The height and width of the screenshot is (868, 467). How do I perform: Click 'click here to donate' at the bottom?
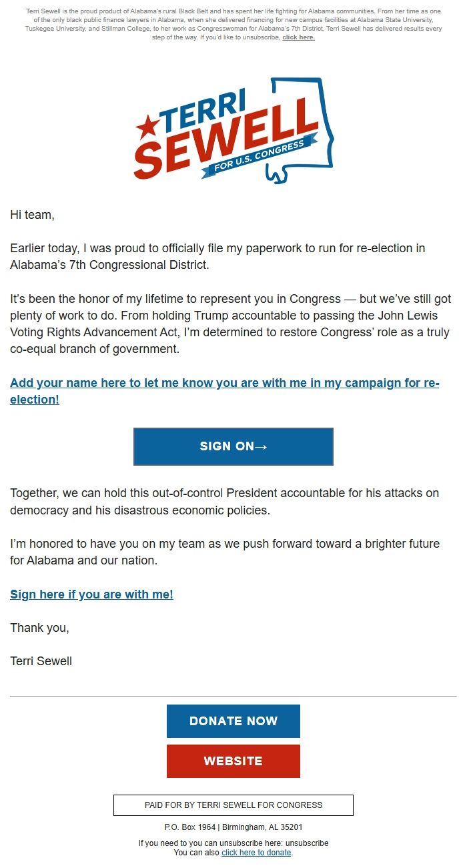point(256,853)
